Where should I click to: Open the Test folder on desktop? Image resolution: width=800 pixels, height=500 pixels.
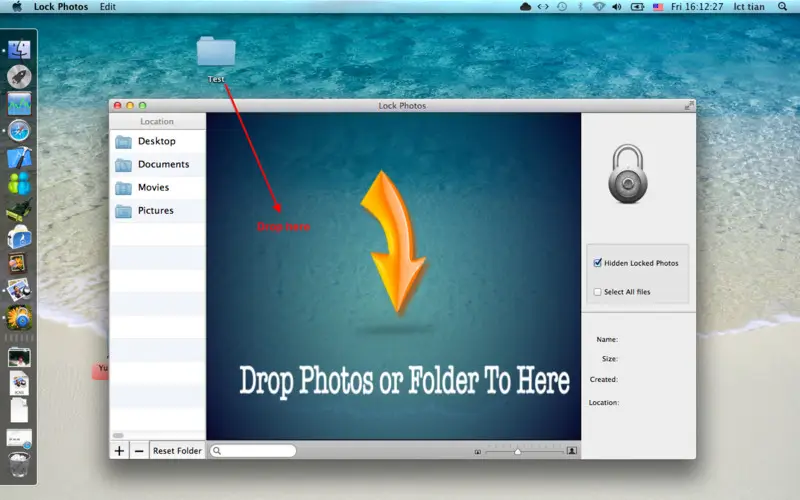216,52
